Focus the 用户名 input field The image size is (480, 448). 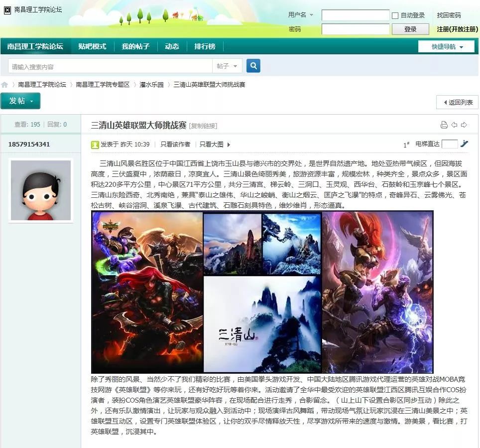(x=356, y=15)
